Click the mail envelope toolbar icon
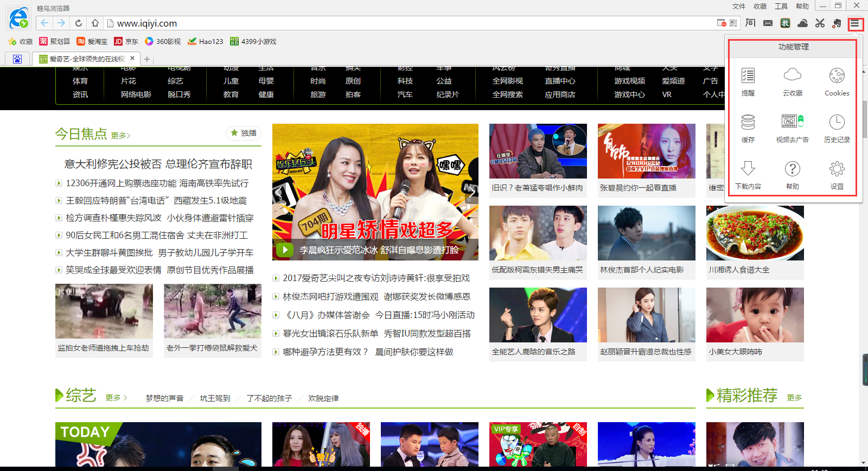The height and width of the screenshot is (471, 868). click(x=768, y=23)
